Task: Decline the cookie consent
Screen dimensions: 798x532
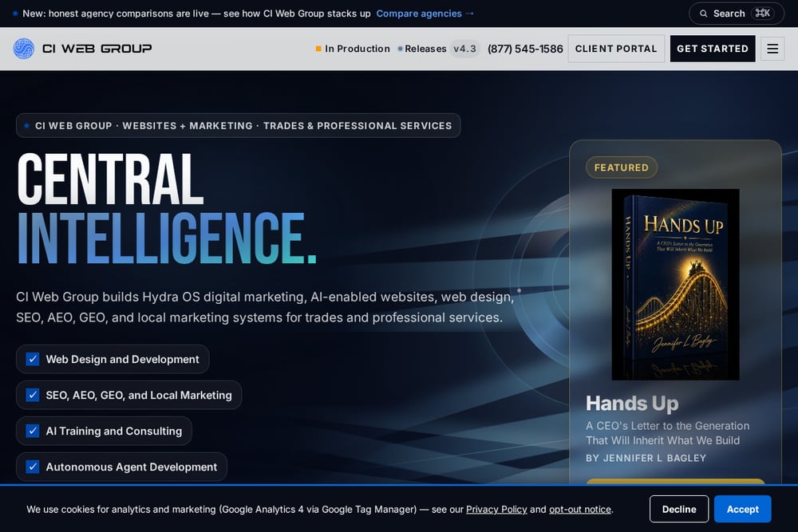Action: pyautogui.click(x=679, y=509)
